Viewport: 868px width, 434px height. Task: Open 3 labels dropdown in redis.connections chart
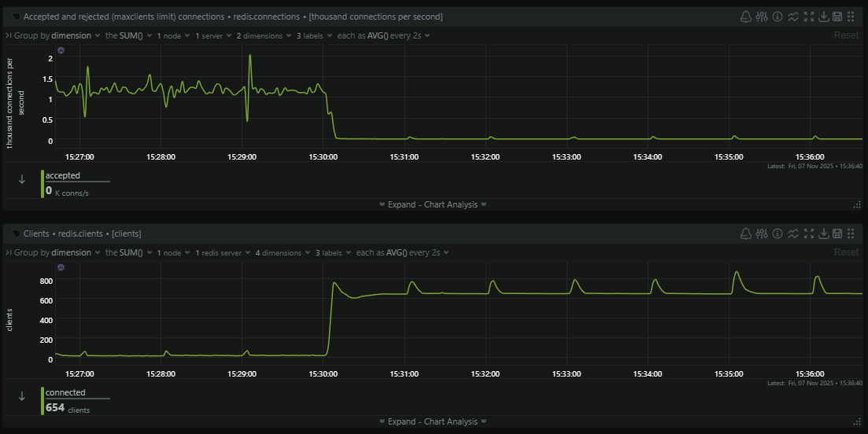point(314,35)
